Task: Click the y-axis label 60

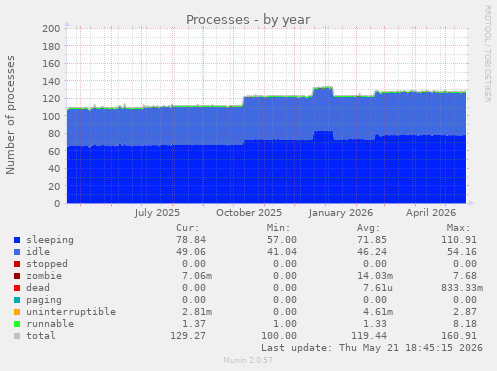Action: (x=54, y=151)
